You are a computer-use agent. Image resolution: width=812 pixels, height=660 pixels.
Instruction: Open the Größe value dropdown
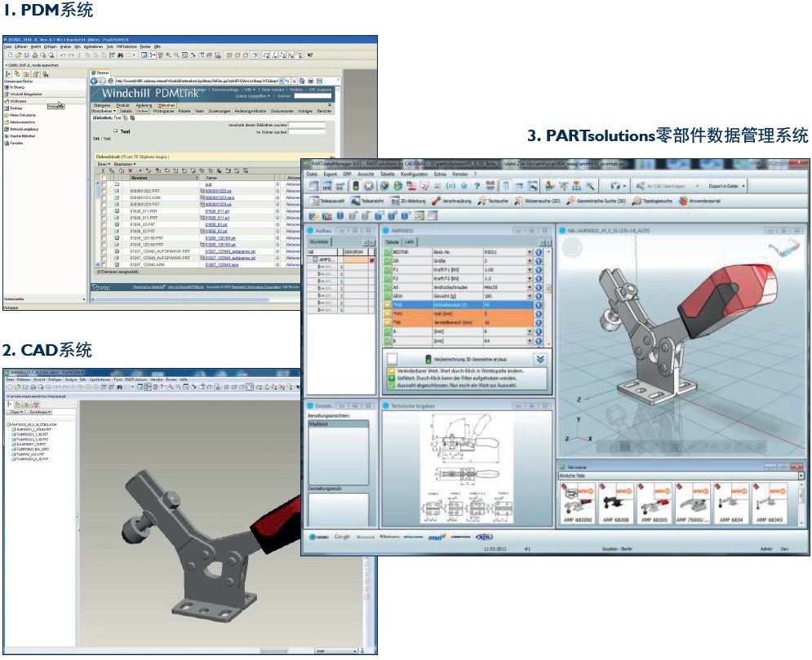click(530, 261)
